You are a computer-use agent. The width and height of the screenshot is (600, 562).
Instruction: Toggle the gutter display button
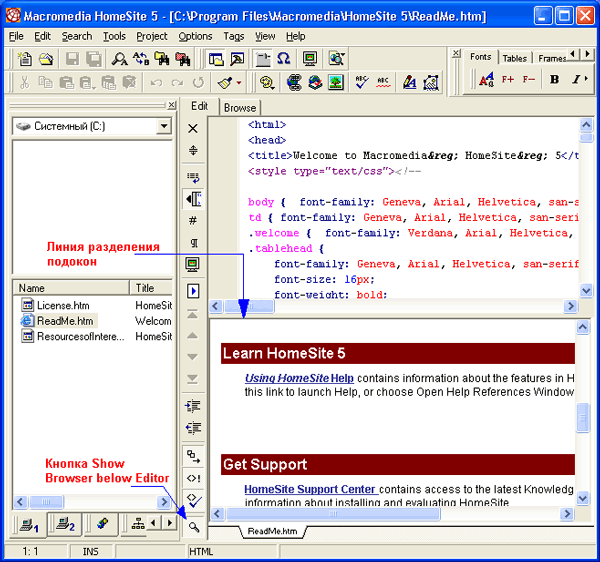tap(193, 199)
